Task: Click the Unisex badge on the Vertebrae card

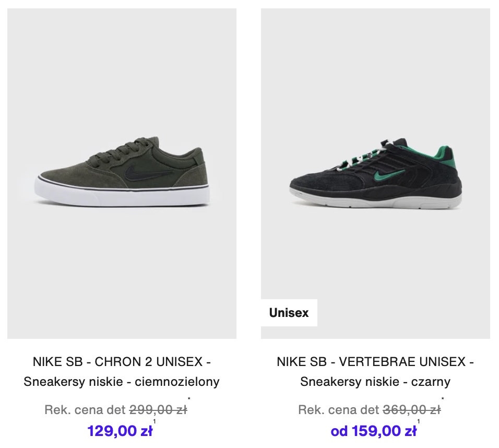Action: pos(289,313)
